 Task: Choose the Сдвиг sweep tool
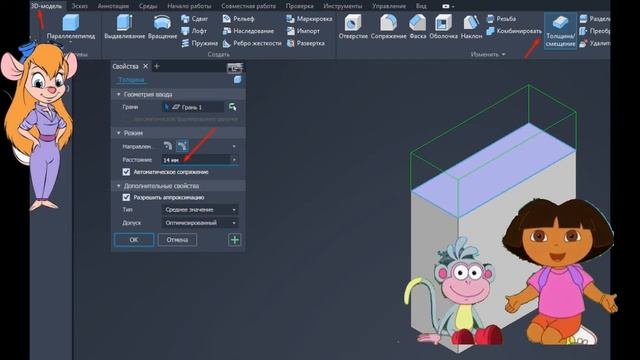194,19
